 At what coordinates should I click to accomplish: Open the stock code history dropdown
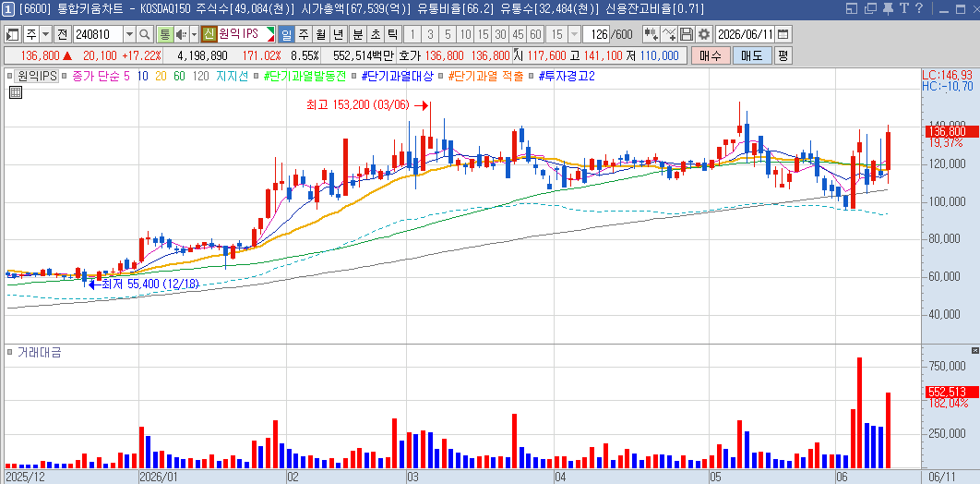(x=129, y=34)
